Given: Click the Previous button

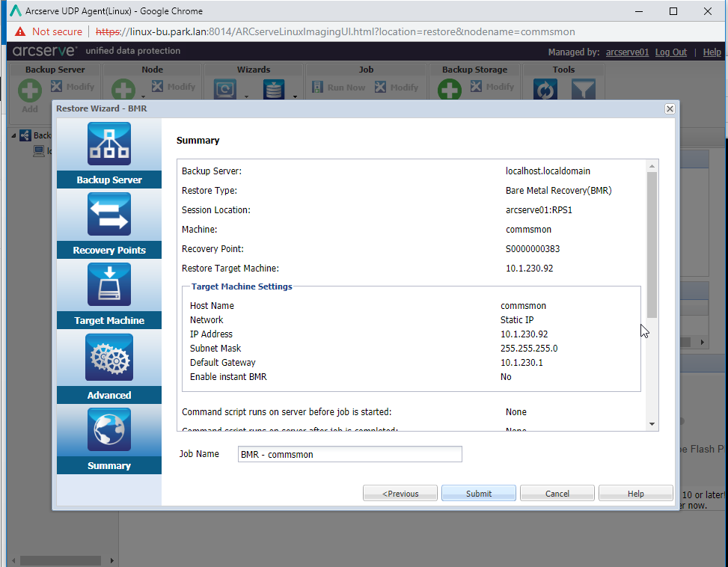Looking at the screenshot, I should 400,493.
